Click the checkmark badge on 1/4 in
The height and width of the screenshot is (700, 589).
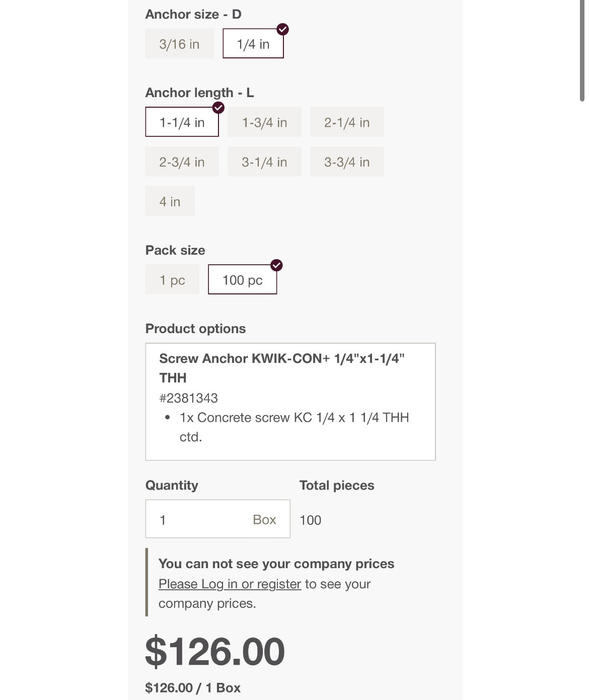(283, 29)
